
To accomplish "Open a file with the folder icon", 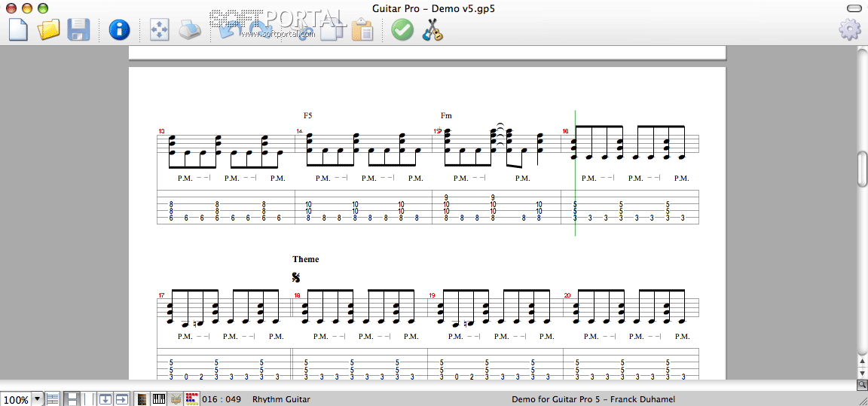I will 49,29.
